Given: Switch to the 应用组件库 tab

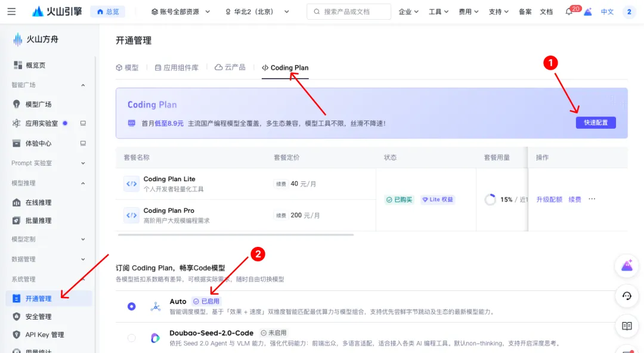Looking at the screenshot, I should (177, 68).
